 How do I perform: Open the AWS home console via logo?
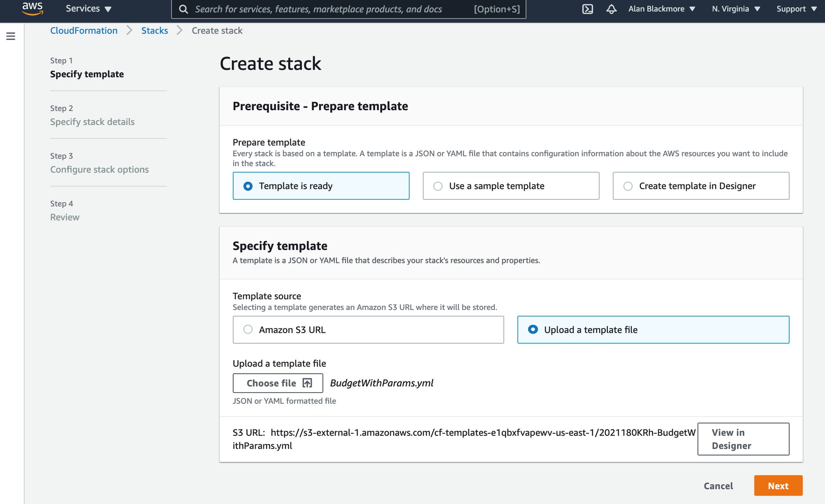coord(32,8)
